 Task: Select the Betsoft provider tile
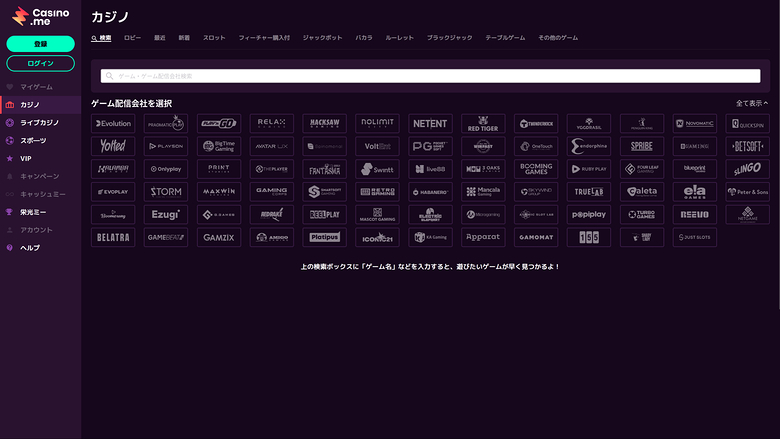pyautogui.click(x=747, y=146)
